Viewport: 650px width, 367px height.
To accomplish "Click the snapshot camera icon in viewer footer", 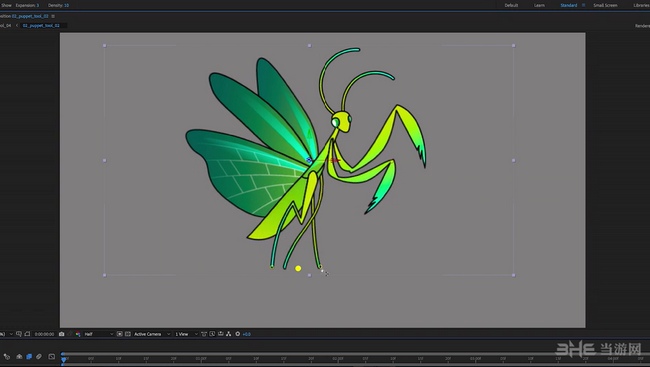I will click(61, 334).
